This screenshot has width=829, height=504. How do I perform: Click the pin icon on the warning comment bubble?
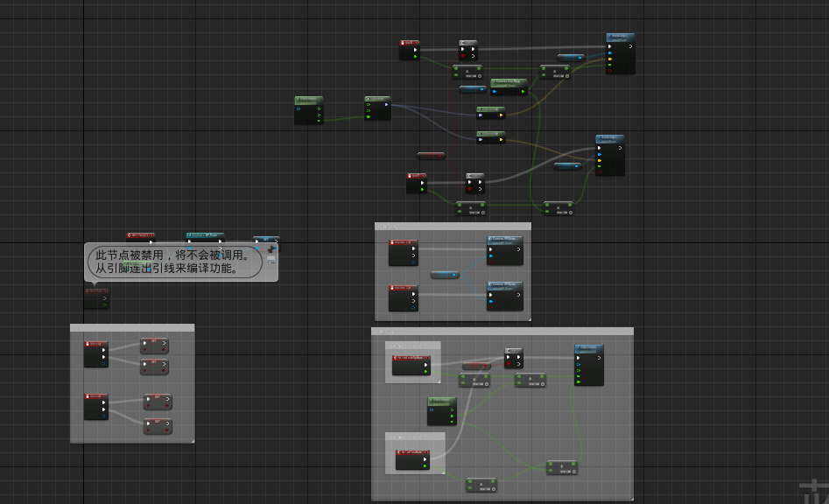point(271,249)
